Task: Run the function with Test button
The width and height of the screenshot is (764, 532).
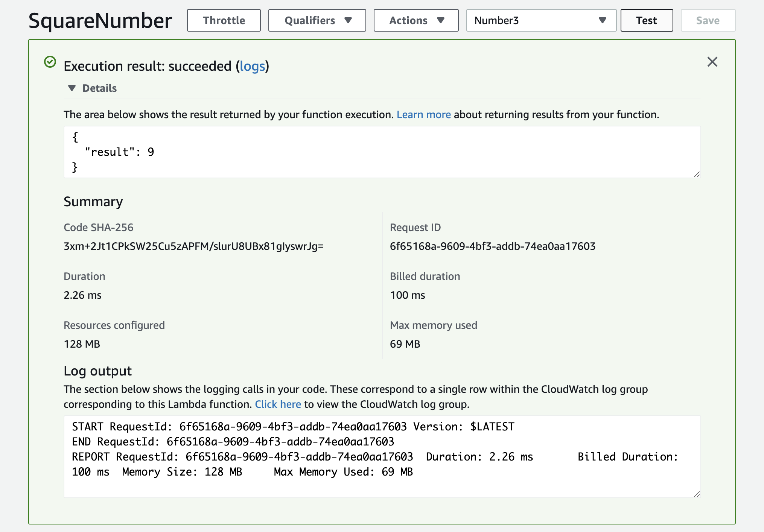Action: 646,20
